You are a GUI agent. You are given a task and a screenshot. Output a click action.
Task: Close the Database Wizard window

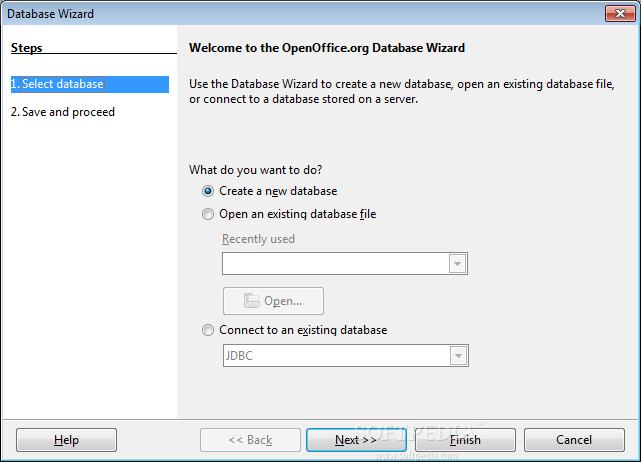(x=620, y=13)
